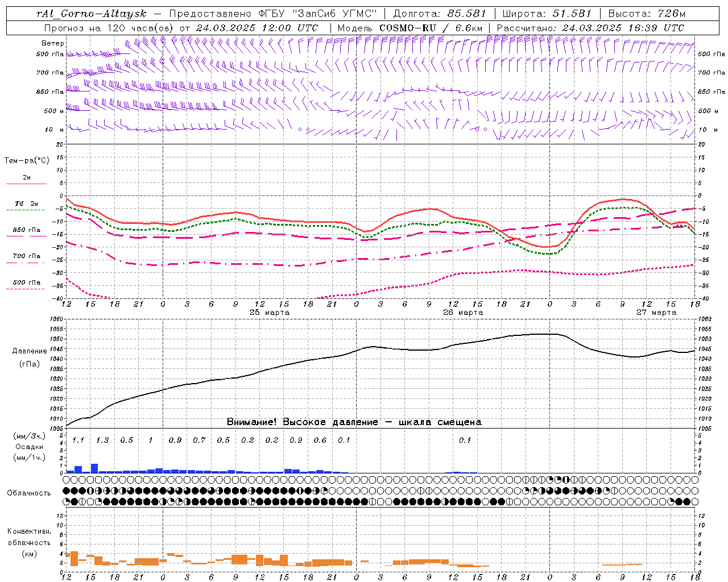
Task: Click the Осадки precipitation label
Action: tap(30, 447)
